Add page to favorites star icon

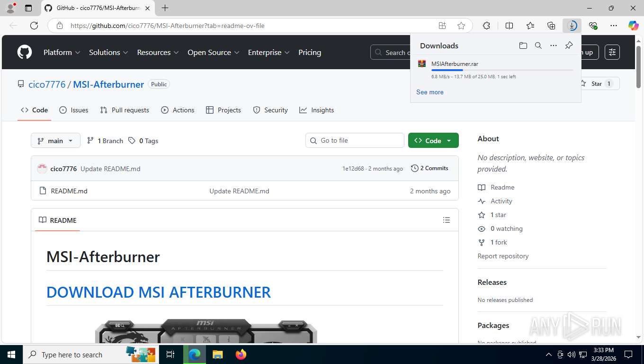click(x=461, y=26)
